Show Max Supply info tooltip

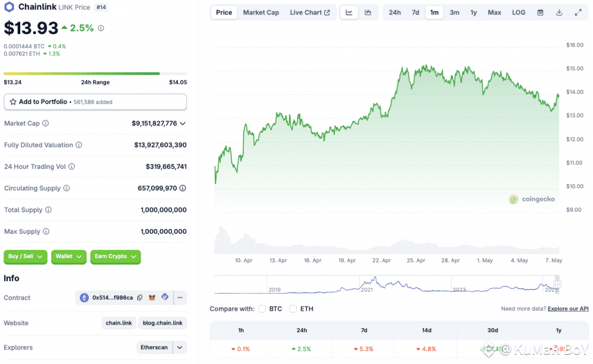point(46,231)
